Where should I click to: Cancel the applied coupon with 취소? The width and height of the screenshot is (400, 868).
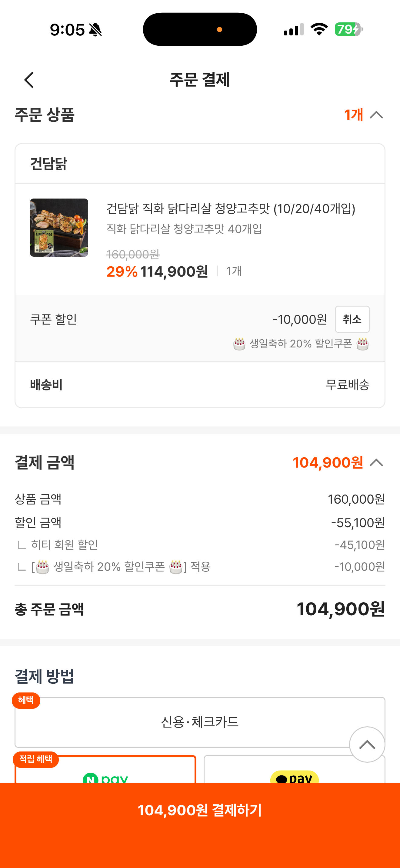(352, 319)
